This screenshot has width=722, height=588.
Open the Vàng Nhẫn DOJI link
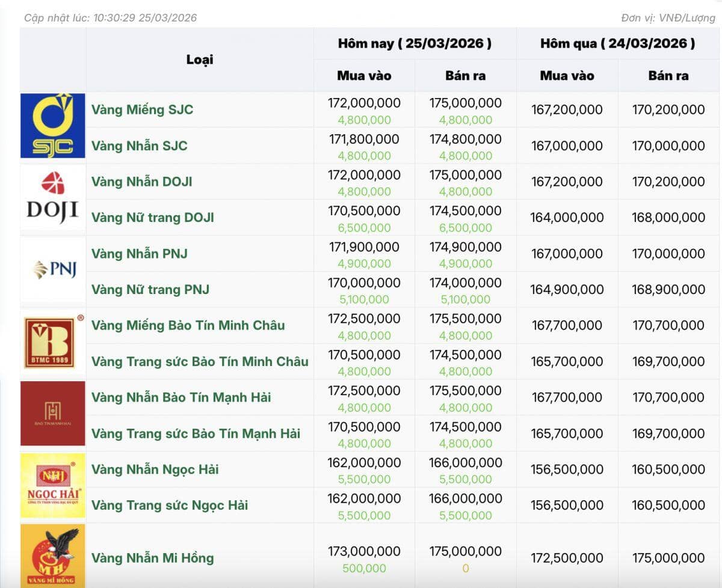tap(141, 182)
